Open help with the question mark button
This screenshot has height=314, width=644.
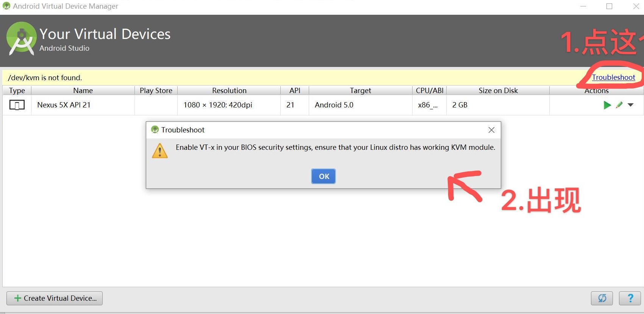pos(630,298)
